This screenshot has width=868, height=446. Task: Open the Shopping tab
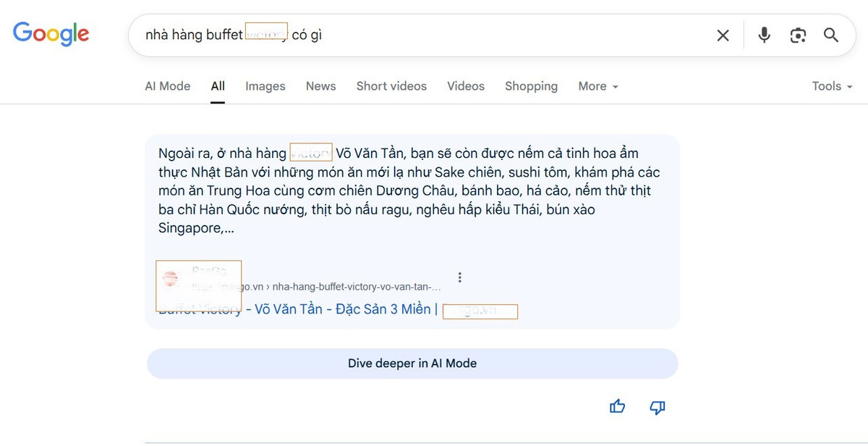coord(531,86)
